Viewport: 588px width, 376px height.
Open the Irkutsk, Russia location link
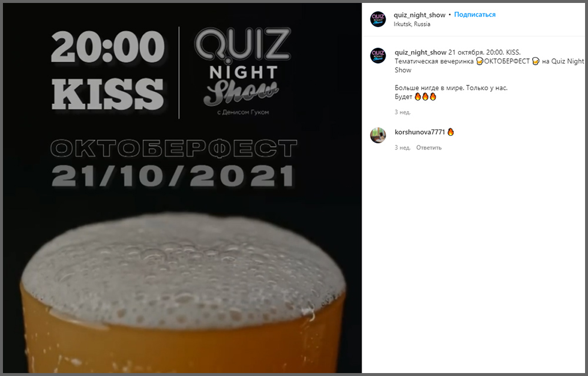412,24
